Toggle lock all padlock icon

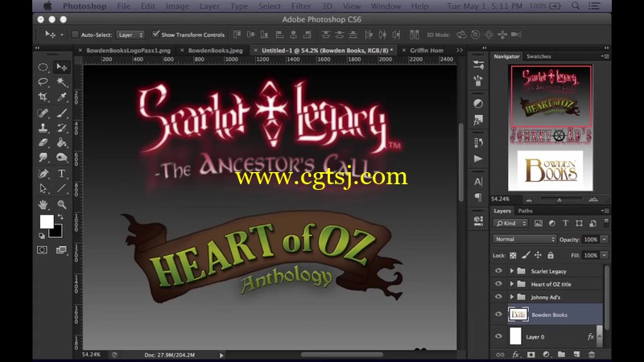[x=551, y=255]
